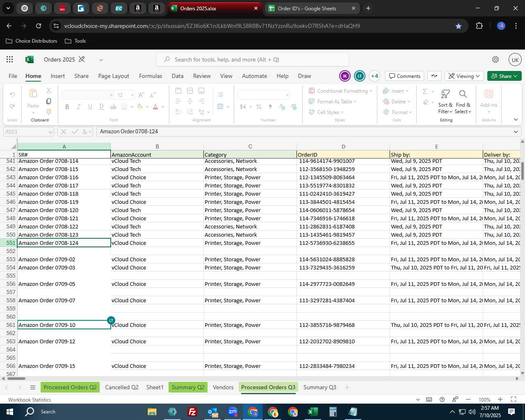This screenshot has height=420, width=525.
Task: Switch to the Vendors sheet tab
Action: (223, 387)
